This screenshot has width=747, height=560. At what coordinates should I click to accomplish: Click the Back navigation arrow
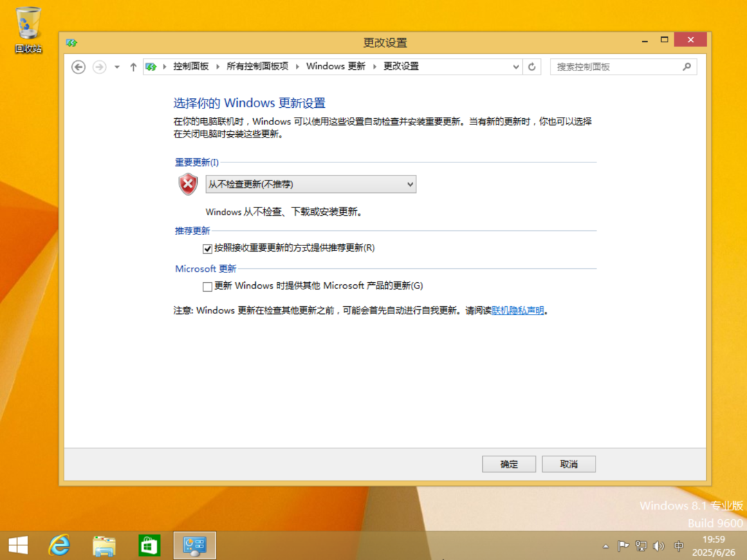(x=79, y=67)
